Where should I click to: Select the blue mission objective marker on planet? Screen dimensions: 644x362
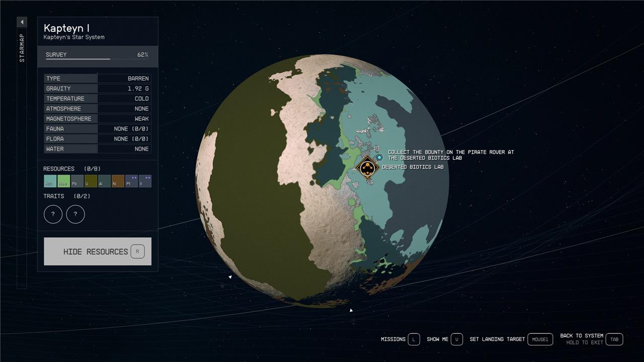(379, 157)
